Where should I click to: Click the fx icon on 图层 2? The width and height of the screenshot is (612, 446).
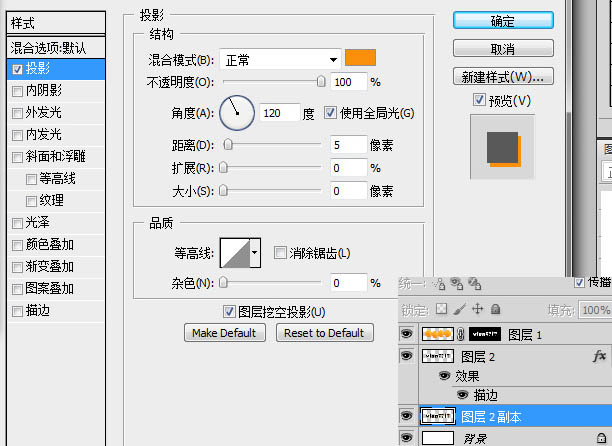pos(599,355)
